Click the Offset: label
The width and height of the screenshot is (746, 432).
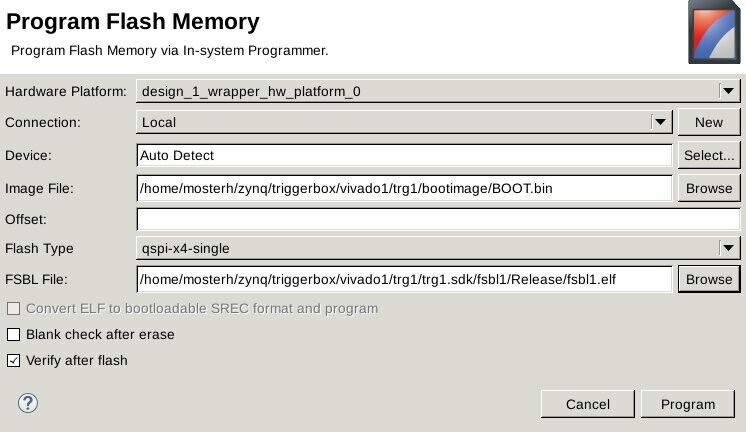click(x=26, y=219)
